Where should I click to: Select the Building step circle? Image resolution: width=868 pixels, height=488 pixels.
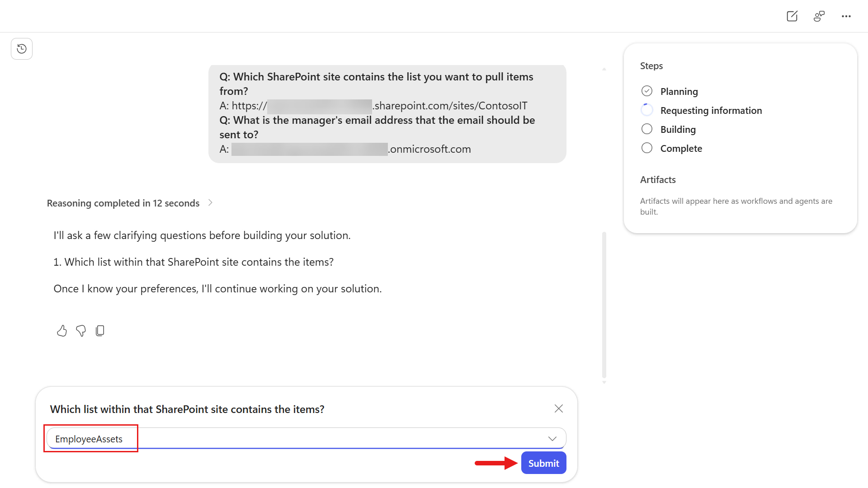coord(647,129)
